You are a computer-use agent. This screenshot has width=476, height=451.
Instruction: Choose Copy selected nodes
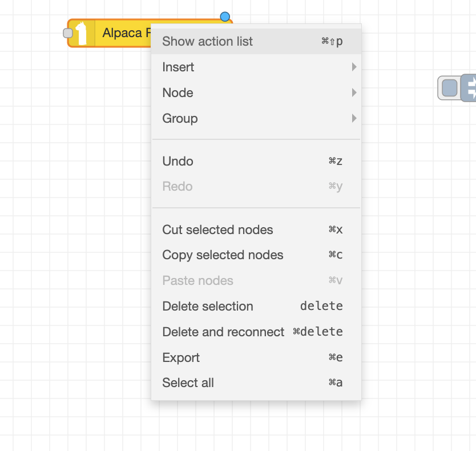click(223, 255)
